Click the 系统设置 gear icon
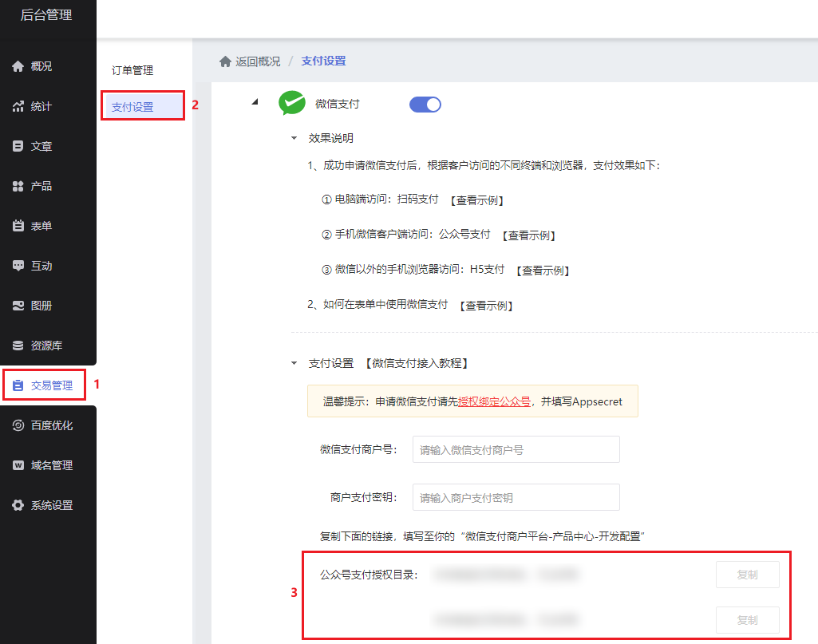Screen dimensions: 818x644 tap(18, 505)
